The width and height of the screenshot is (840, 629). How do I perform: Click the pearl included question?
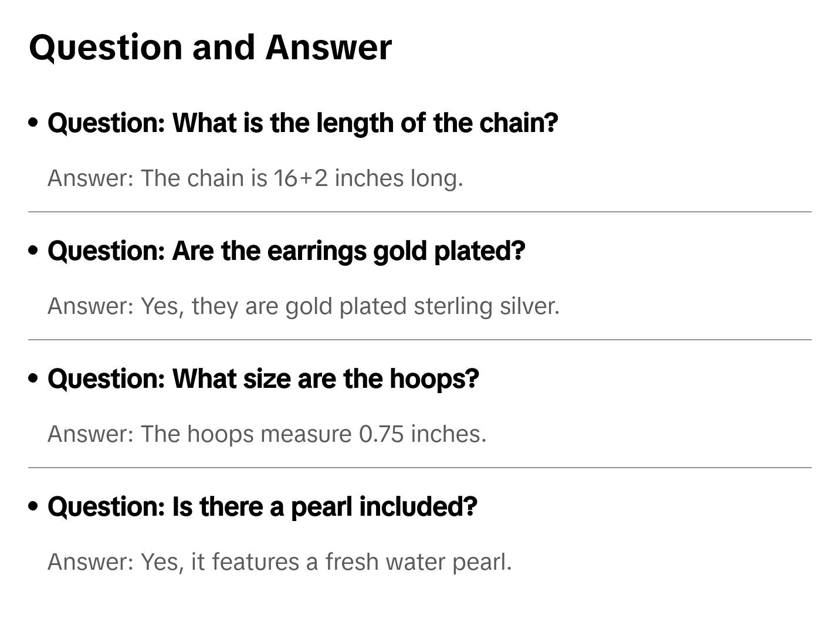262,507
